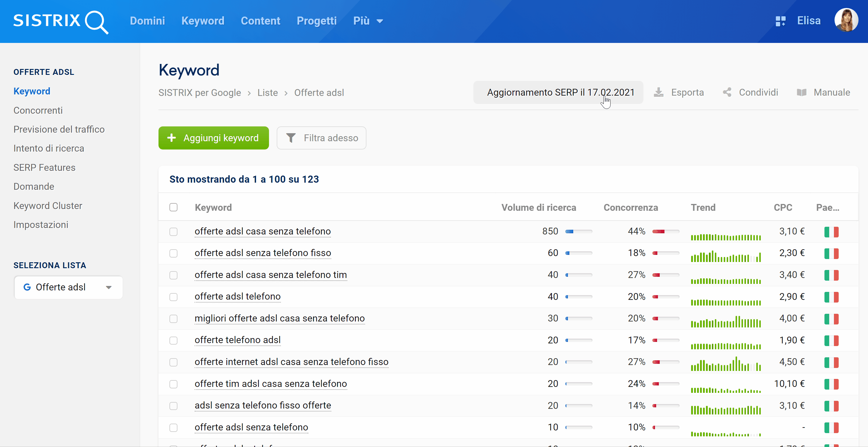The height and width of the screenshot is (447, 868).
Task: Open the Content menu
Action: [x=260, y=21]
